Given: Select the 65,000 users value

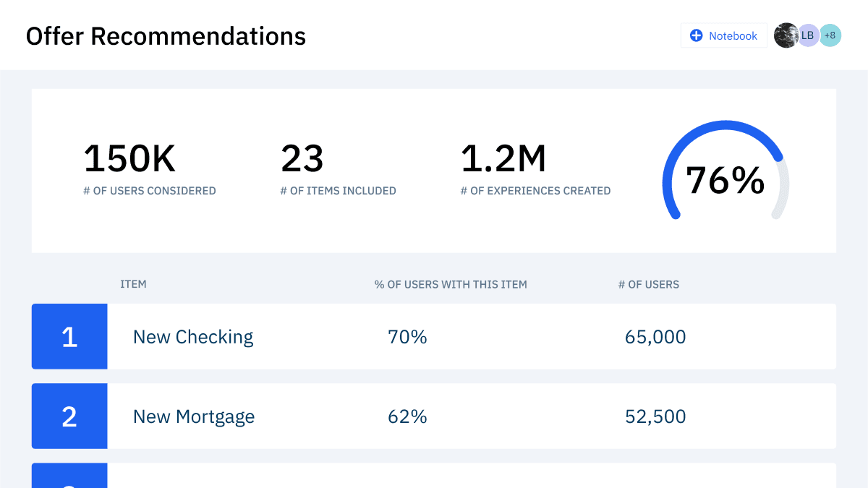Looking at the screenshot, I should (655, 337).
